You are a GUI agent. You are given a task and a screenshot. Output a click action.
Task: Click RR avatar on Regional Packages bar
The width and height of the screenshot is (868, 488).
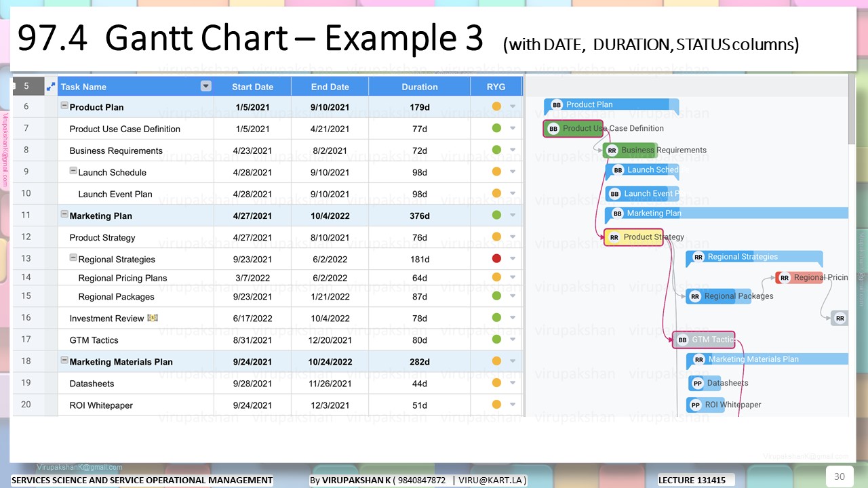point(695,296)
